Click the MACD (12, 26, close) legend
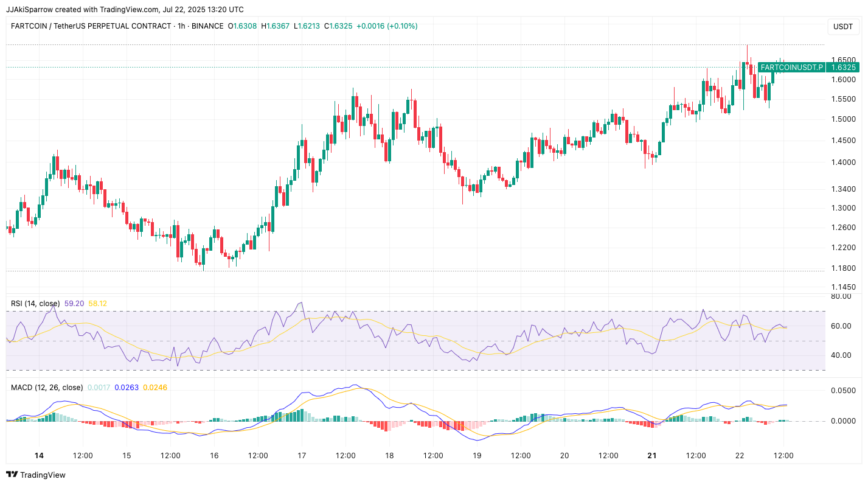This screenshot has height=485, width=868. pos(47,387)
